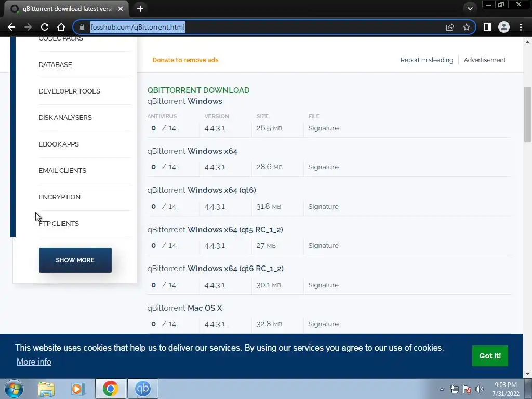532x399 pixels.
Task: Open Signature for 28.6 MB file
Action: [323, 167]
